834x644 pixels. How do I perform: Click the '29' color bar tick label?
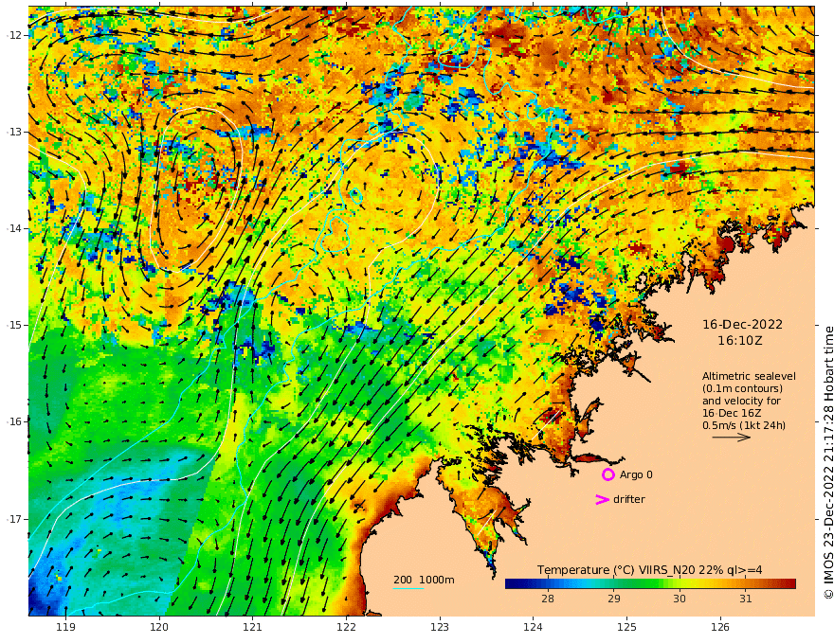click(614, 599)
